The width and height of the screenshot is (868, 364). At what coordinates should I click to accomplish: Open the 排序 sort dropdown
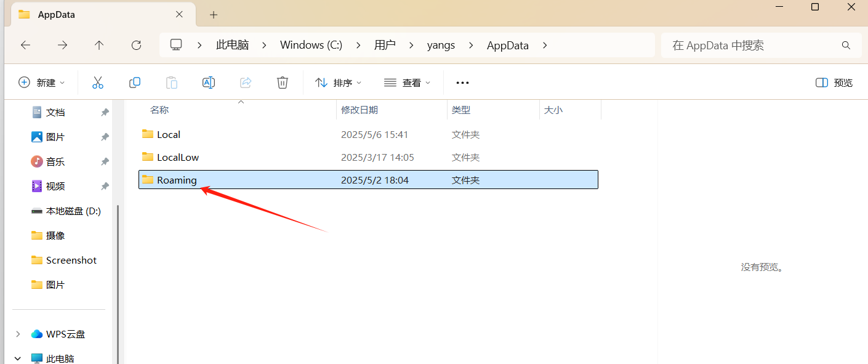point(337,82)
